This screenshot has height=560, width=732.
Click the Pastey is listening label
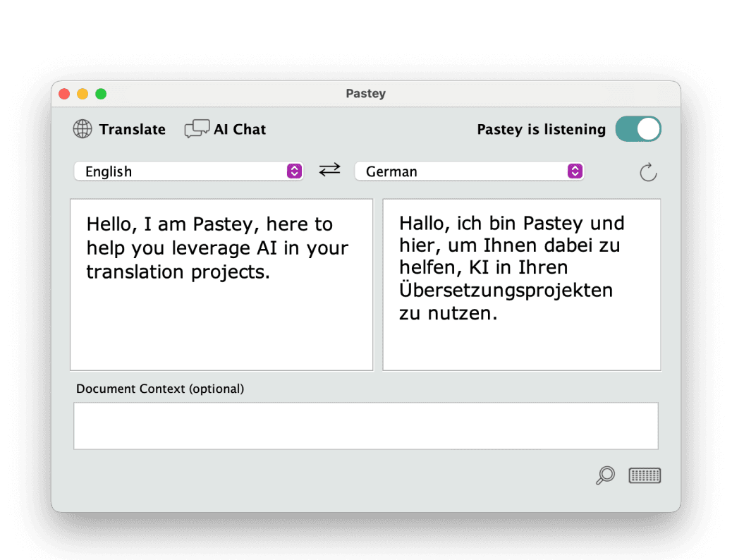click(x=542, y=129)
